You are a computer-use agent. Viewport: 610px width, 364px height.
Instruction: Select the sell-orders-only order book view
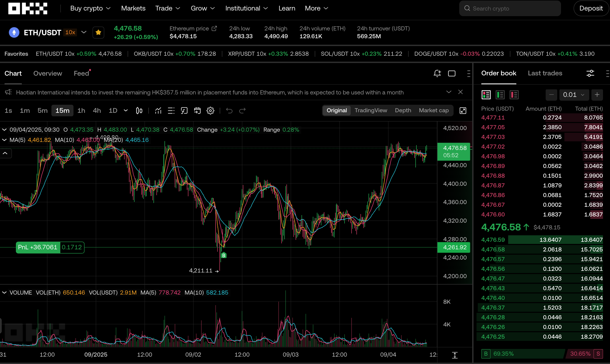[514, 95]
